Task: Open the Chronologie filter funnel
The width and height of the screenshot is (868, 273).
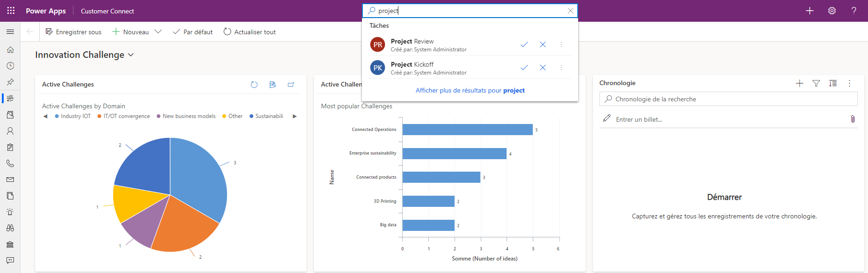Action: point(816,83)
